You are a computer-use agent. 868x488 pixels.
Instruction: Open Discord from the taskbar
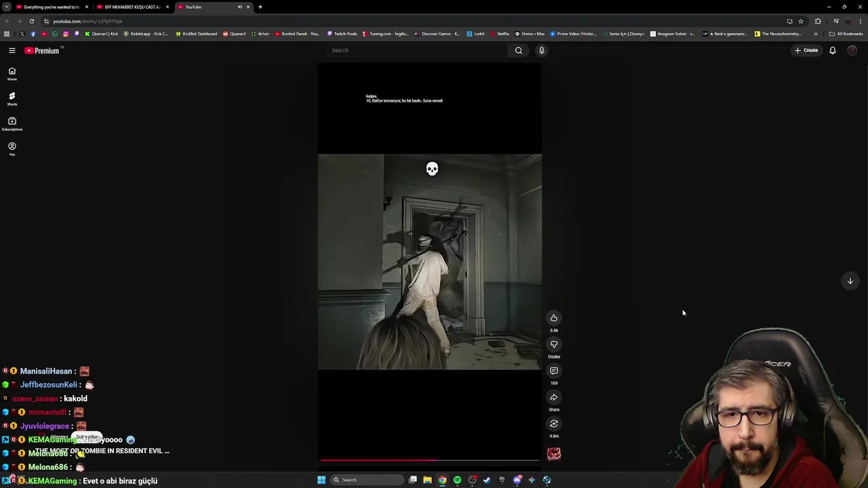pyautogui.click(x=517, y=480)
